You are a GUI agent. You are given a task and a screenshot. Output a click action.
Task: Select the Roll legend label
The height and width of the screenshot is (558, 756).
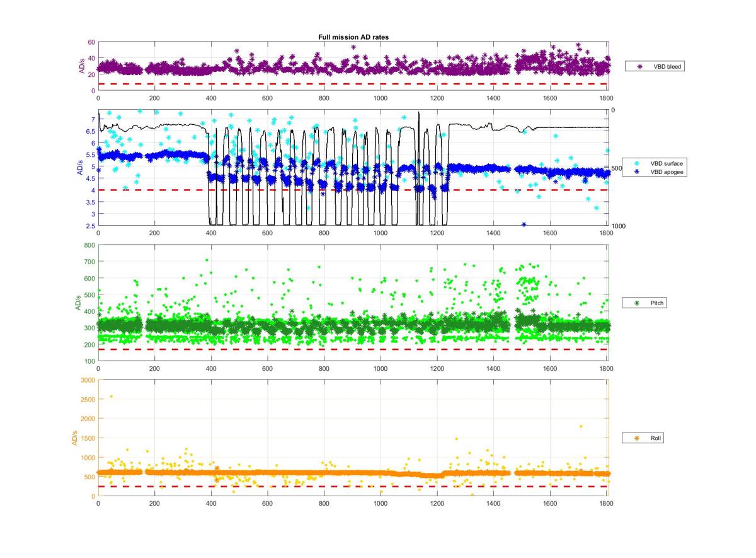coord(655,438)
